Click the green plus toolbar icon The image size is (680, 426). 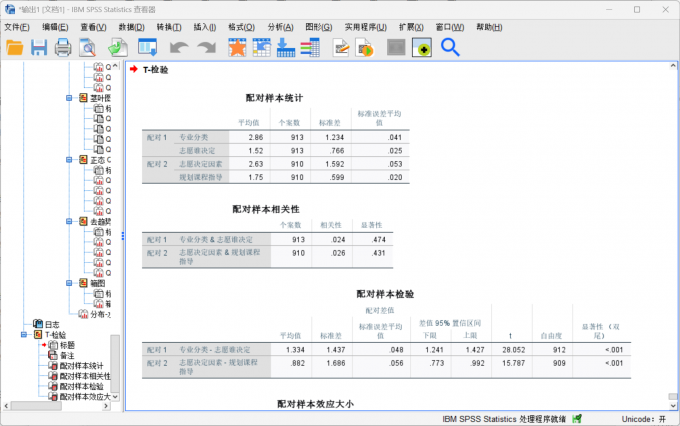(422, 47)
